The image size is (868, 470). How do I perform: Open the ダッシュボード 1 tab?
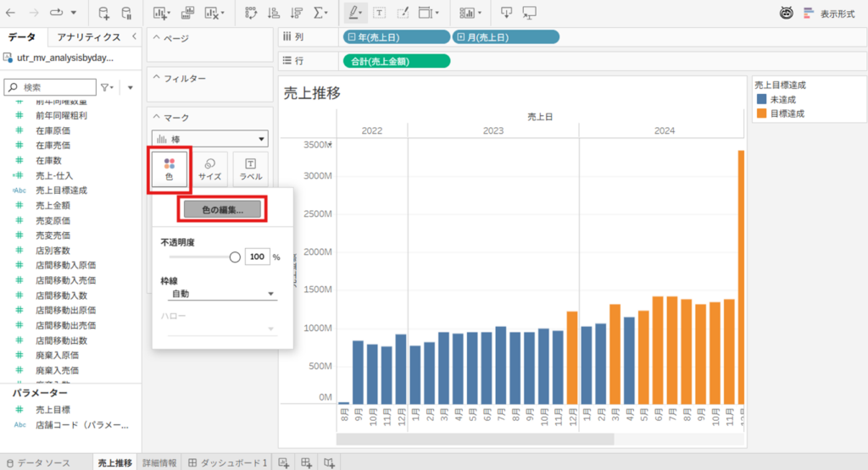[x=227, y=463]
